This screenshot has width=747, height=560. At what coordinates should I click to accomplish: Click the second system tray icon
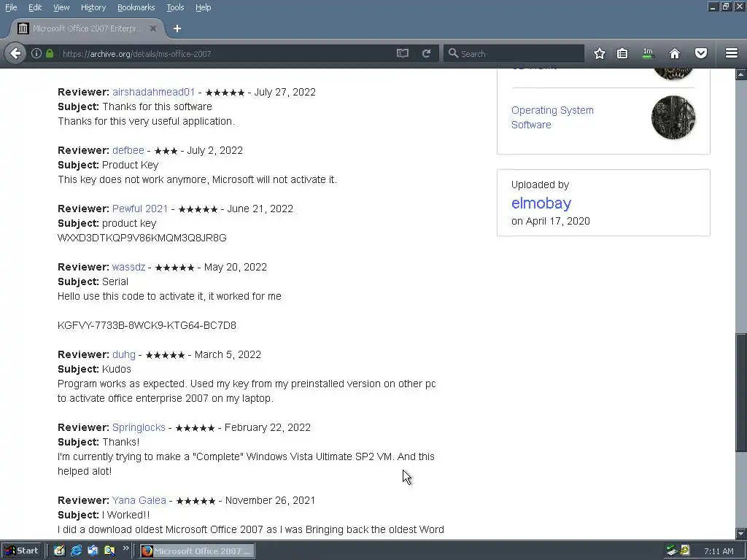pos(685,551)
